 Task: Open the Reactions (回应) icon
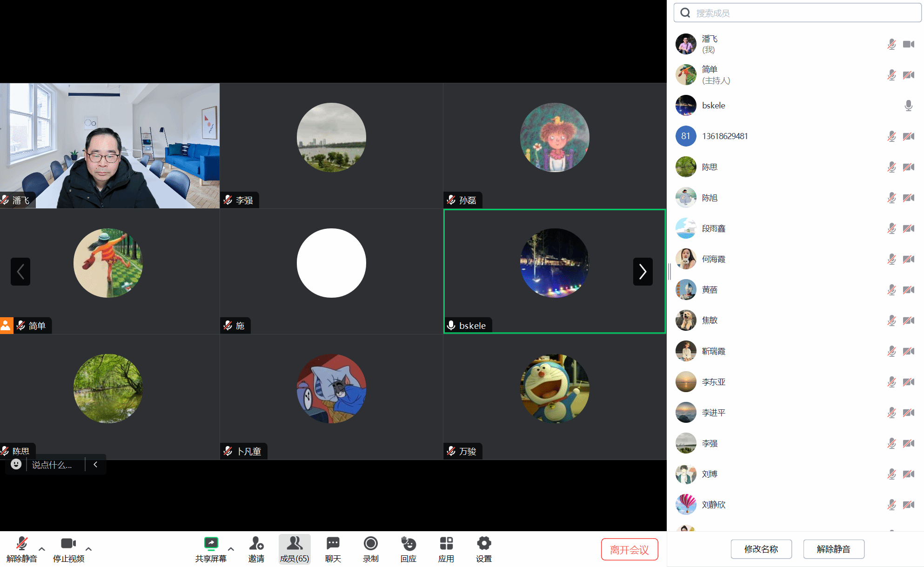pyautogui.click(x=408, y=544)
